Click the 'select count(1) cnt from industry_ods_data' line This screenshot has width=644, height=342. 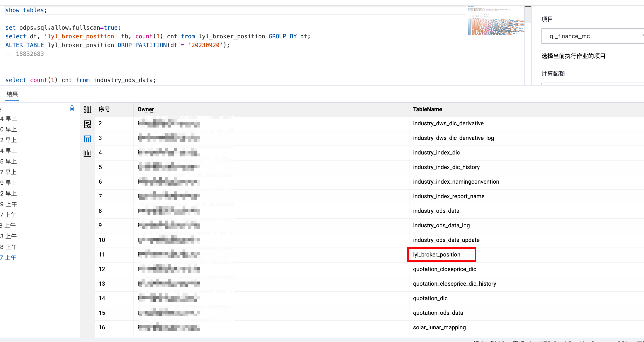(x=80, y=80)
